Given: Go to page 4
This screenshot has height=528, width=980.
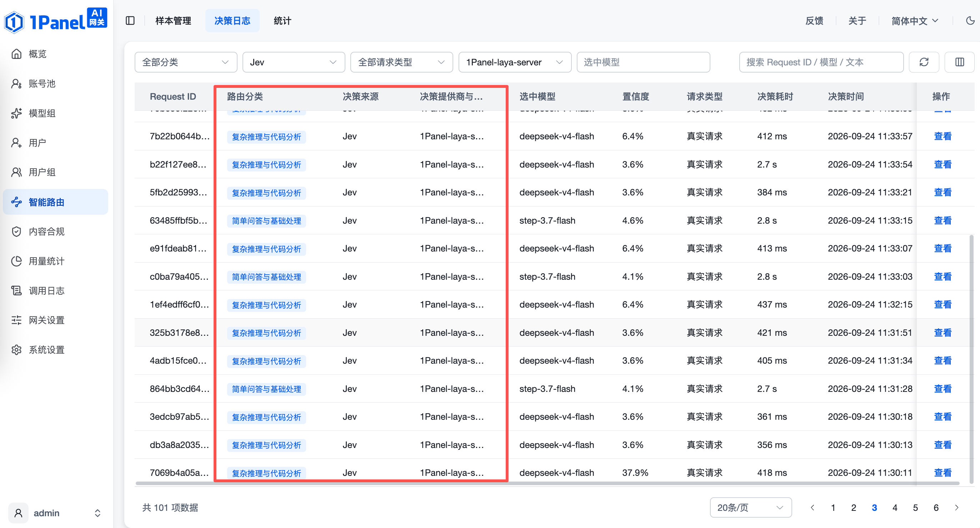Looking at the screenshot, I should 895,507.
